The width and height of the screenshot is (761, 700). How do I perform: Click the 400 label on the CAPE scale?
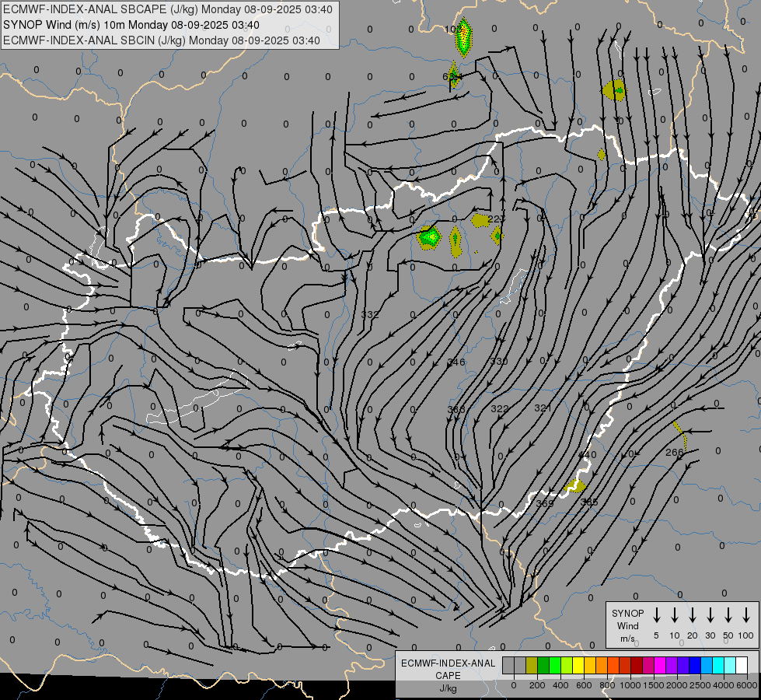point(560,685)
